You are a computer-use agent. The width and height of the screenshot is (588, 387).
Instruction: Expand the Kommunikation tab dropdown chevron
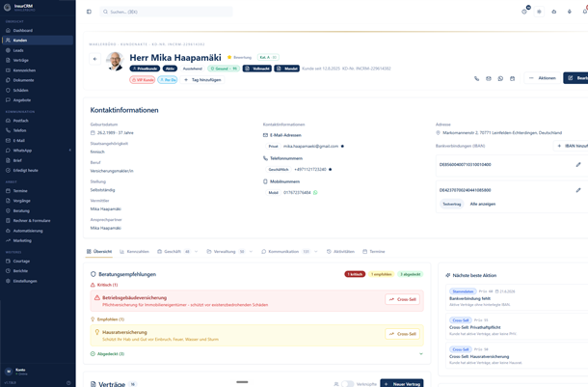coord(316,252)
